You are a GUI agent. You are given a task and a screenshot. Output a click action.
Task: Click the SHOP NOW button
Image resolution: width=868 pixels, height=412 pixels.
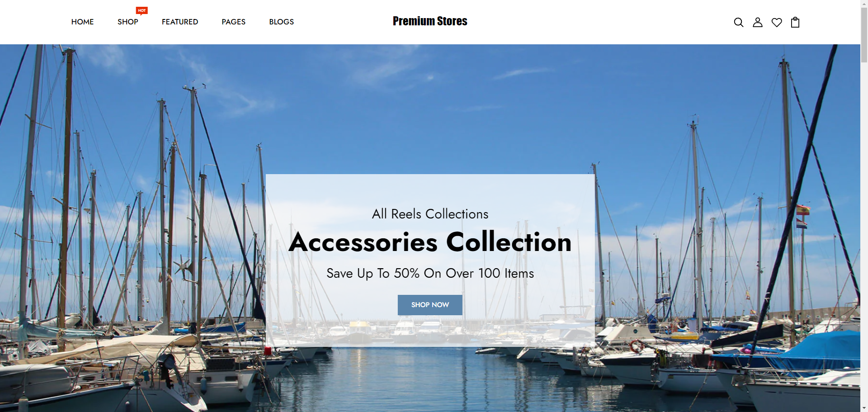[430, 305]
